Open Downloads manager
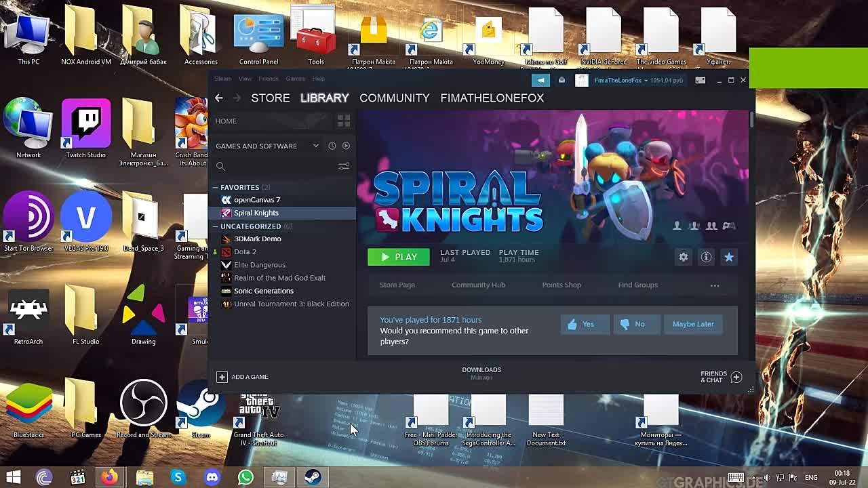 [481, 373]
